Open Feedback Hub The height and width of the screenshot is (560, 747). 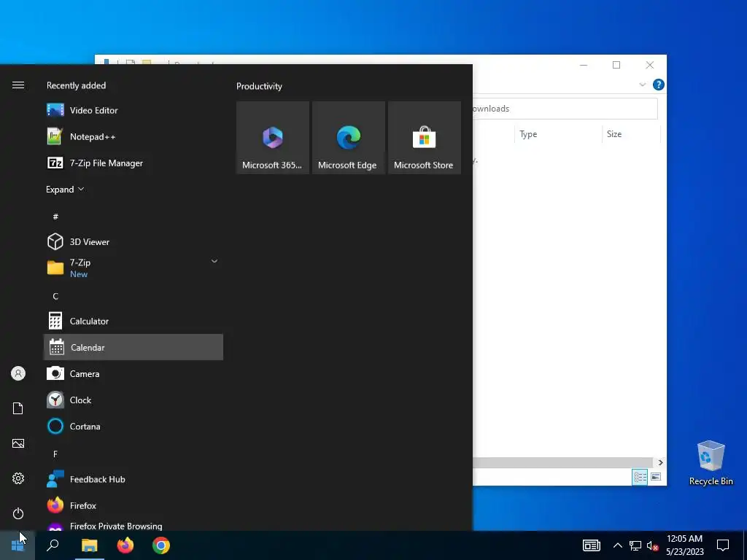click(x=133, y=479)
